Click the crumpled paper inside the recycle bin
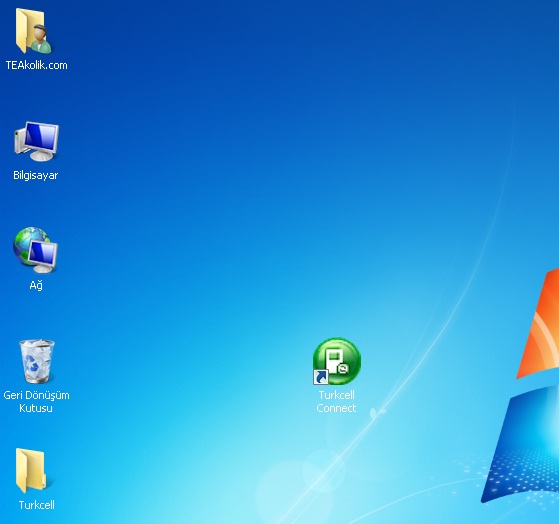The height and width of the screenshot is (524, 559). [37, 355]
